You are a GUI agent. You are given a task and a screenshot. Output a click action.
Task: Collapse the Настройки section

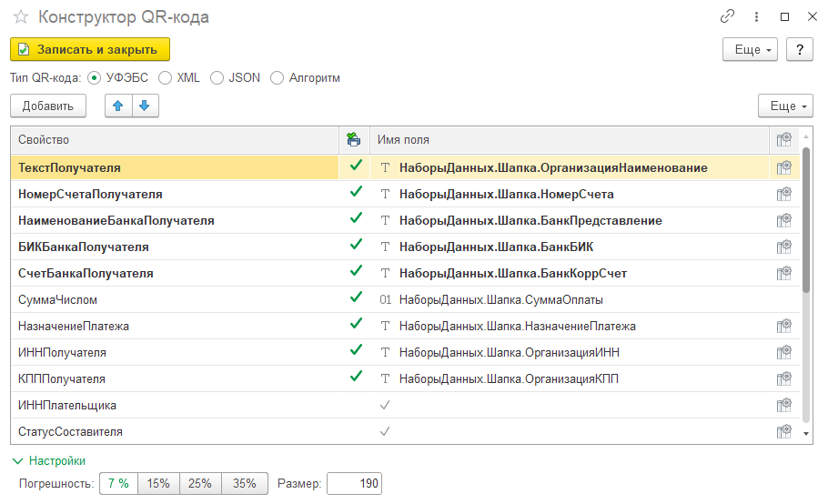pos(48,460)
